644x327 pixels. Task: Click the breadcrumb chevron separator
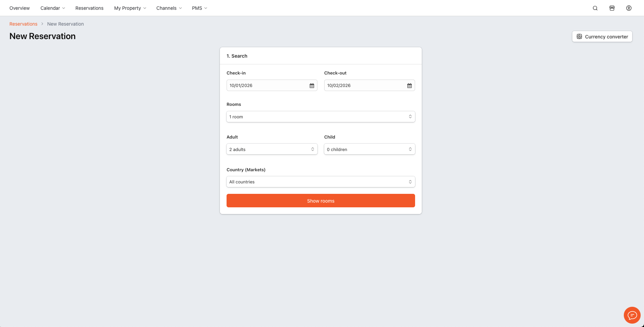click(x=42, y=24)
